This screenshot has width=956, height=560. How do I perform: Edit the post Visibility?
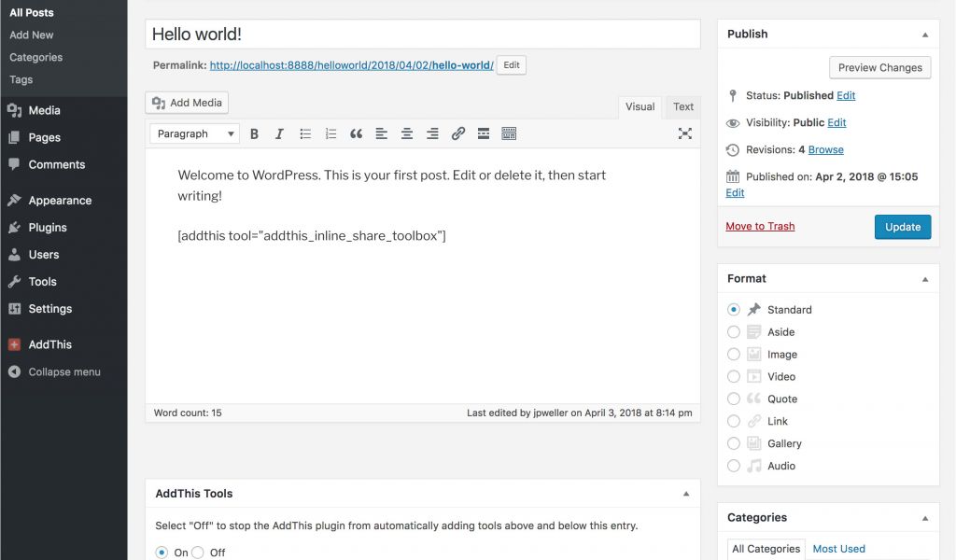point(836,122)
